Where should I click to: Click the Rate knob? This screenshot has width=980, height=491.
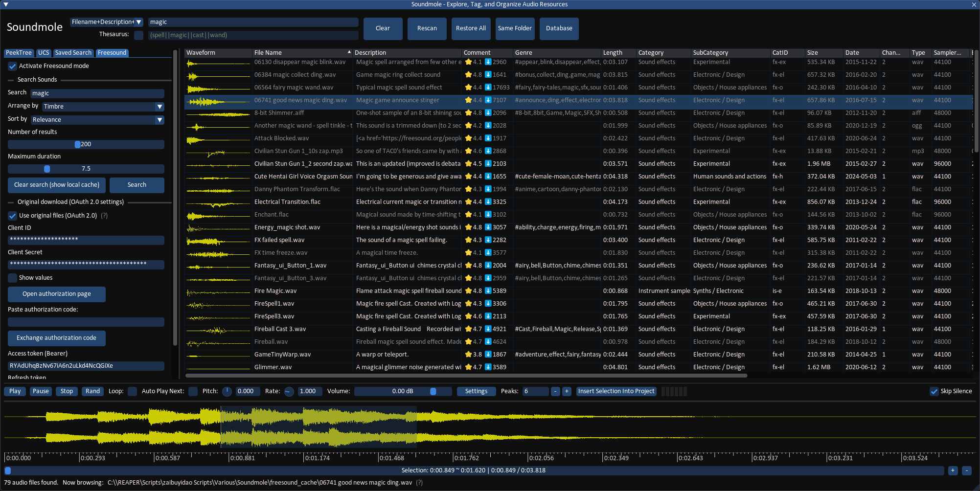point(289,391)
